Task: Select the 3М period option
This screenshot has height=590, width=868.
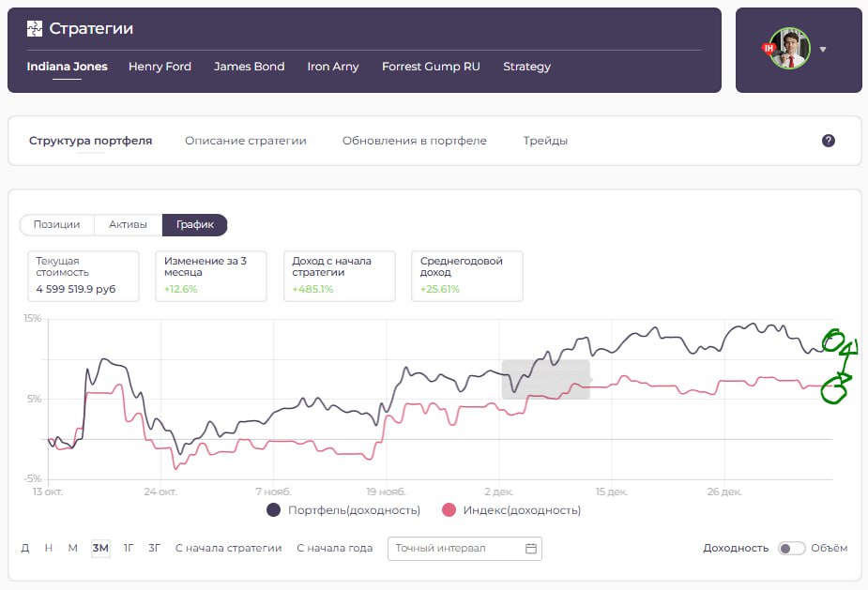Action: tap(100, 549)
